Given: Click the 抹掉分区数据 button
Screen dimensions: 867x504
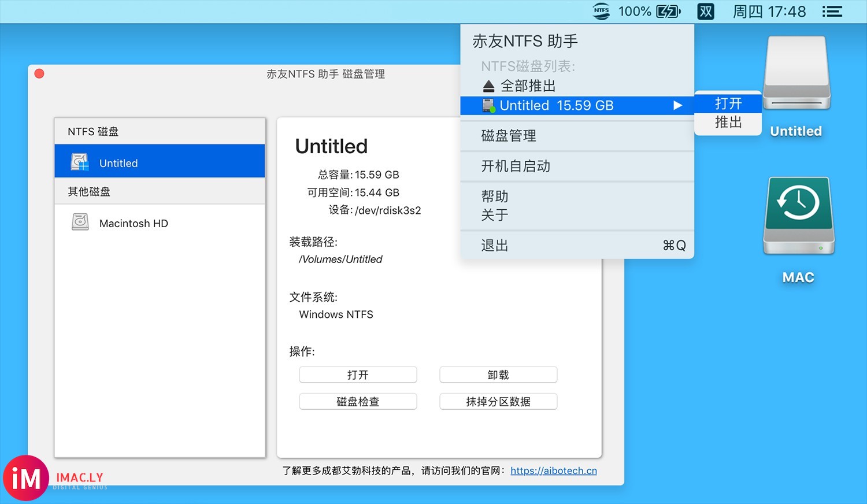Looking at the screenshot, I should click(x=498, y=401).
